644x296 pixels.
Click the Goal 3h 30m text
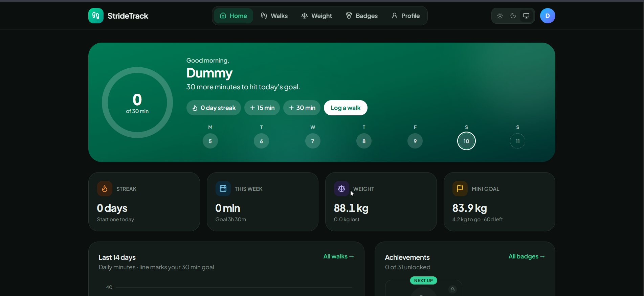click(231, 220)
